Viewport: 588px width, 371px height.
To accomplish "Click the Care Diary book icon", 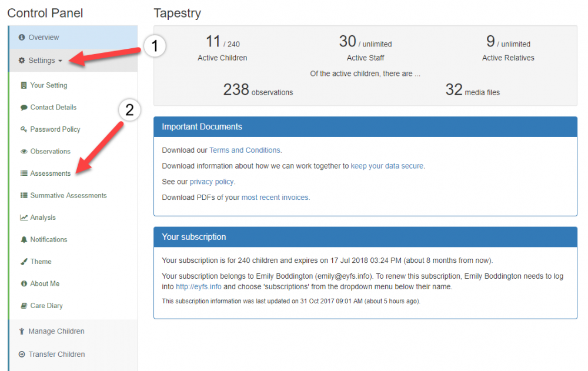I will (x=24, y=306).
